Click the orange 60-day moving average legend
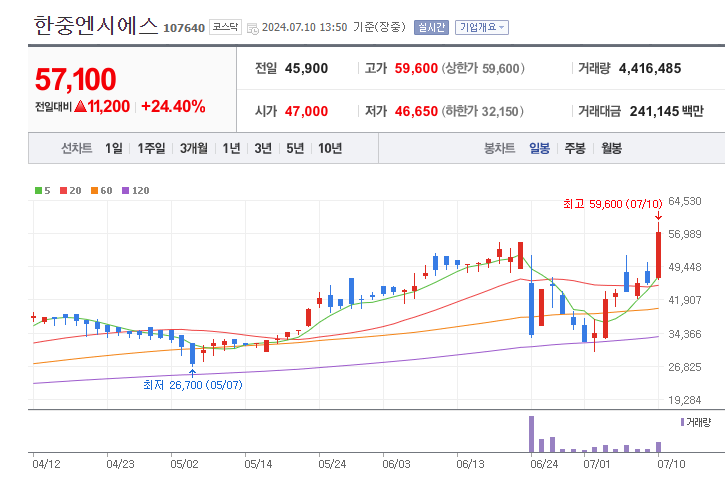 coord(101,190)
